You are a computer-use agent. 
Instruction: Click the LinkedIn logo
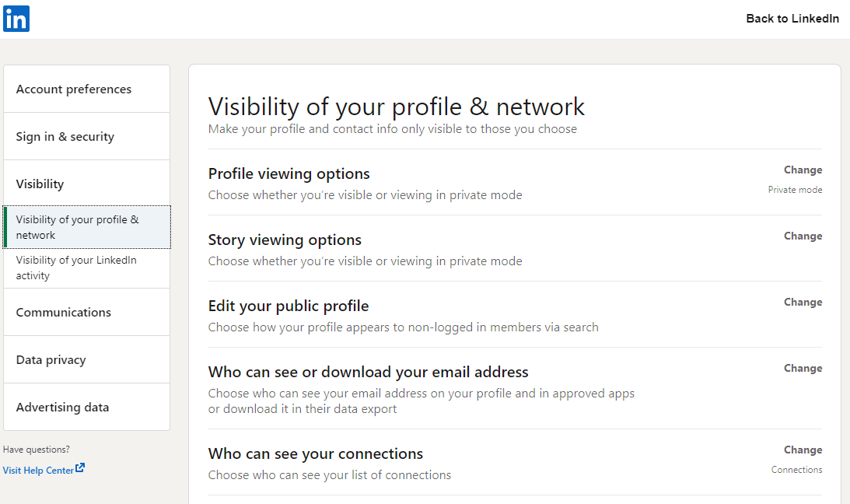pos(16,18)
